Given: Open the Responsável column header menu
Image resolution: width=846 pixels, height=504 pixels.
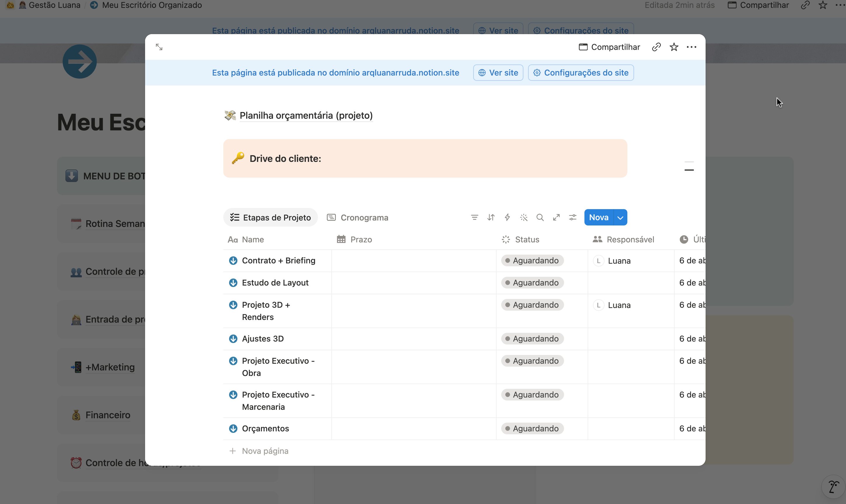Looking at the screenshot, I should pos(631,239).
